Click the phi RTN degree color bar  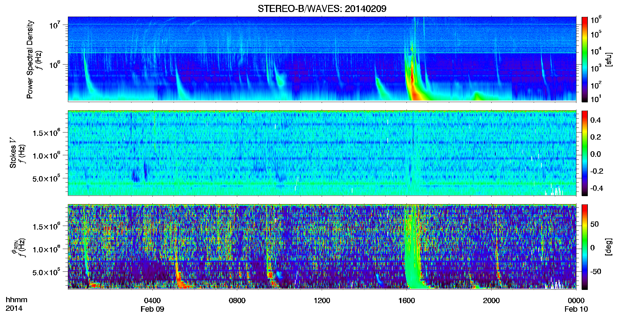pos(585,247)
